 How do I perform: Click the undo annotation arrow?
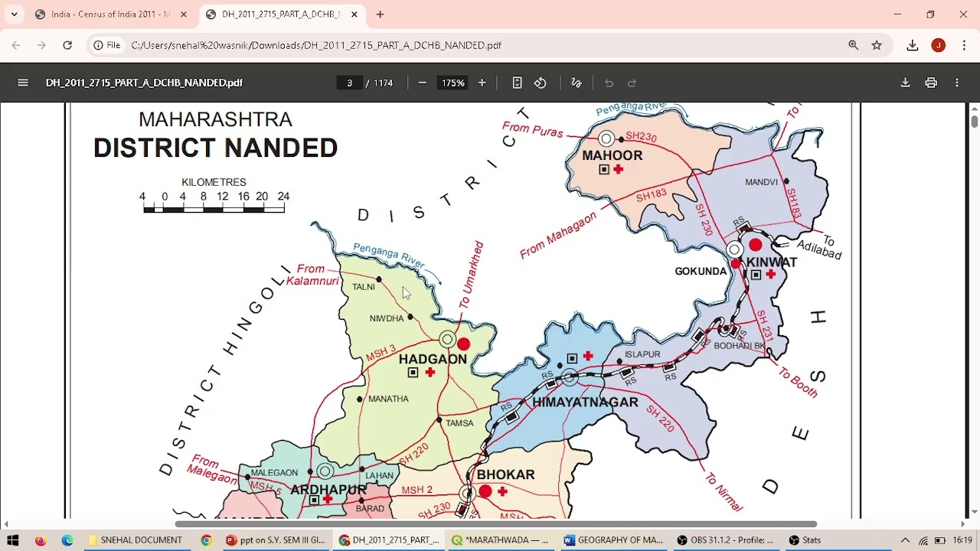pyautogui.click(x=609, y=83)
